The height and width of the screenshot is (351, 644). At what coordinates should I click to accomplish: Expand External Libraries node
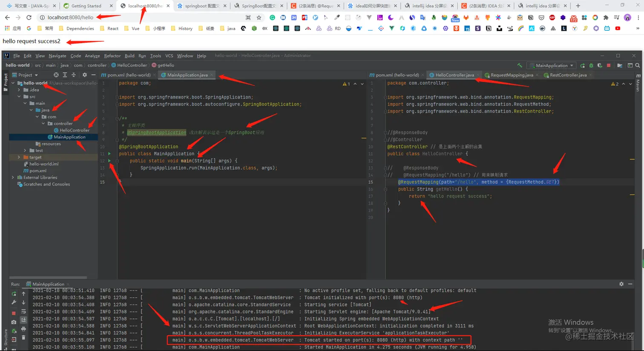[x=13, y=177]
